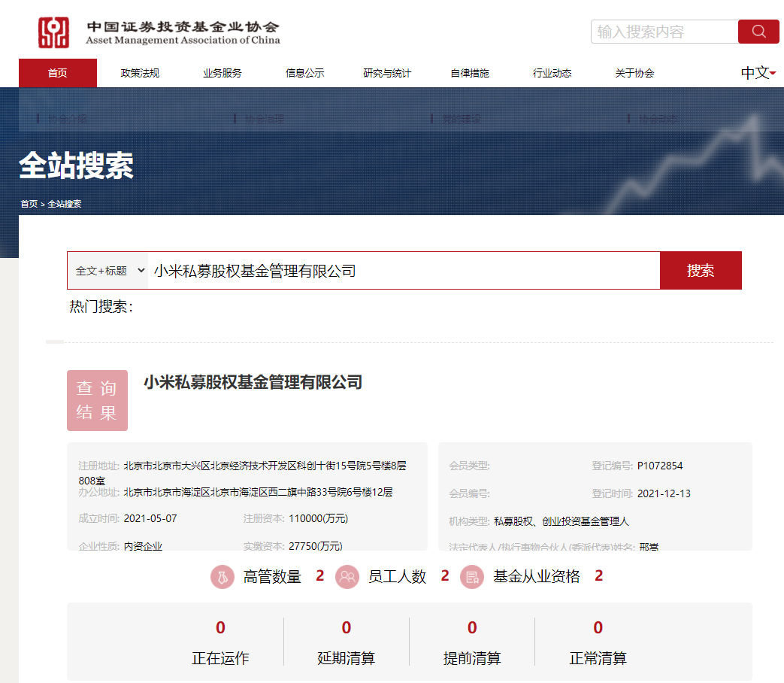The height and width of the screenshot is (683, 784).
Task: Click the 高管数量 label
Action: (273, 576)
